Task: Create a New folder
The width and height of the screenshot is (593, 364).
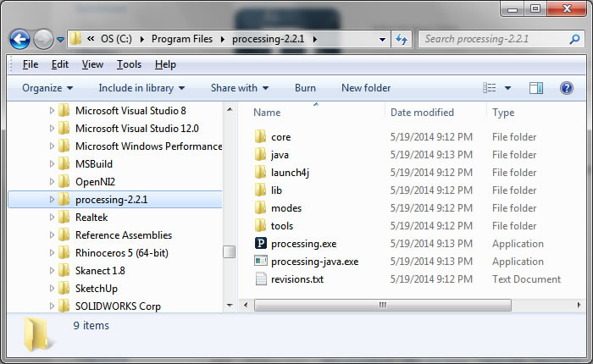Action: 366,88
